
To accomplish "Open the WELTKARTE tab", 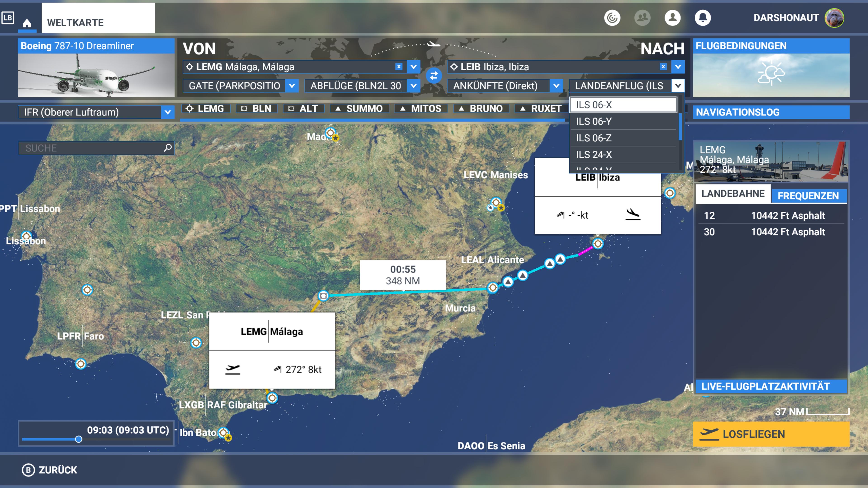I will [98, 18].
